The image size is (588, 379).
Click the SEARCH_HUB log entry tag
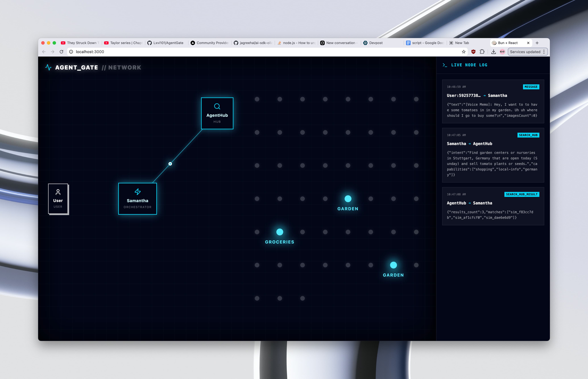(528, 135)
